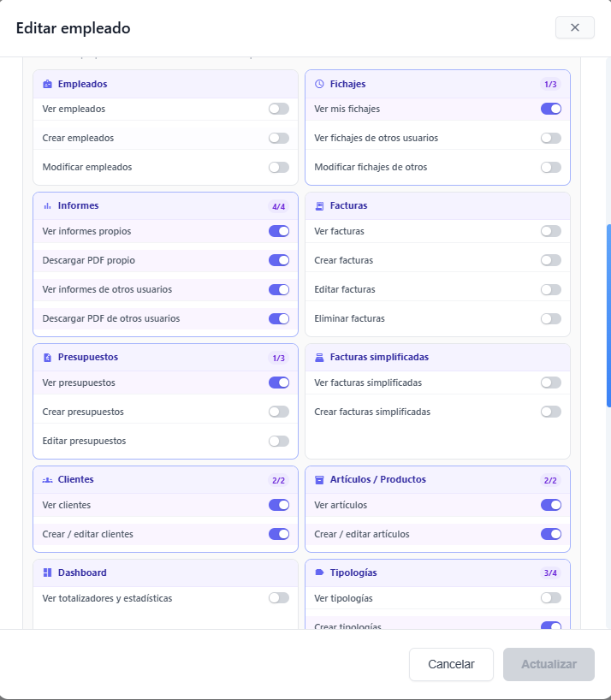
Task: Disable the Ver presupuestos permission
Action: [x=279, y=383]
